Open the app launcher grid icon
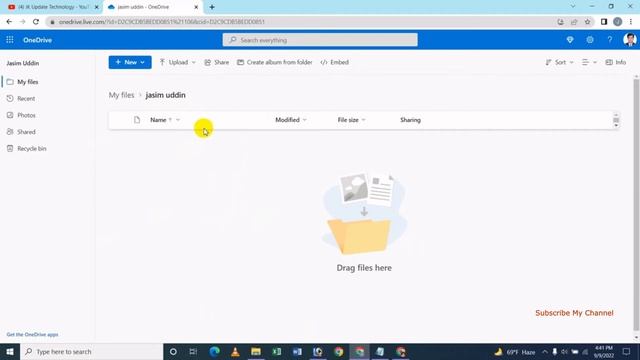This screenshot has width=640, height=360. 10,40
